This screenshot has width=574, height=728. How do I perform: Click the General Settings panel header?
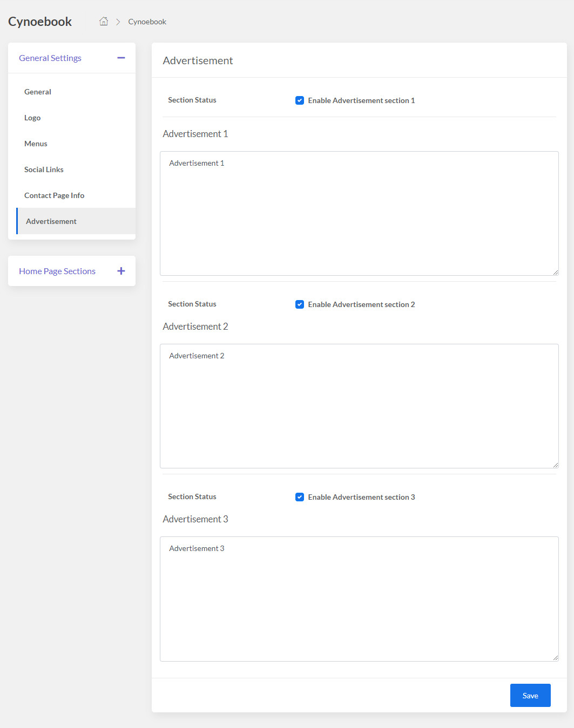[50, 58]
